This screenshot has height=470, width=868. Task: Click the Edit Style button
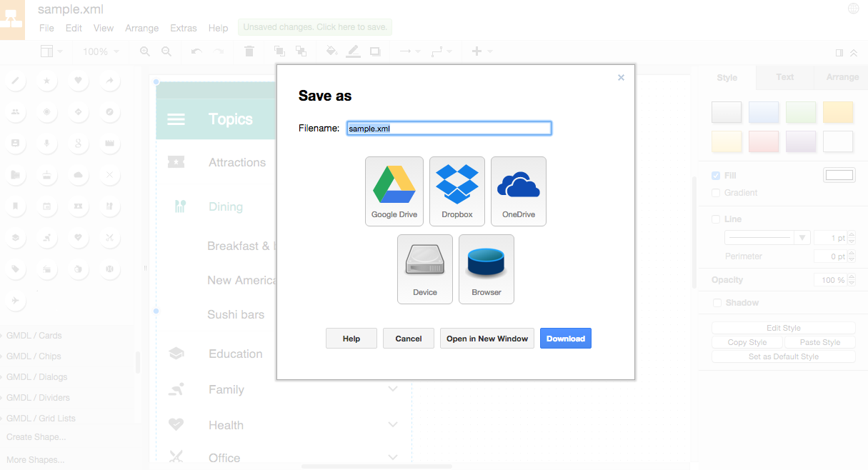pyautogui.click(x=784, y=328)
